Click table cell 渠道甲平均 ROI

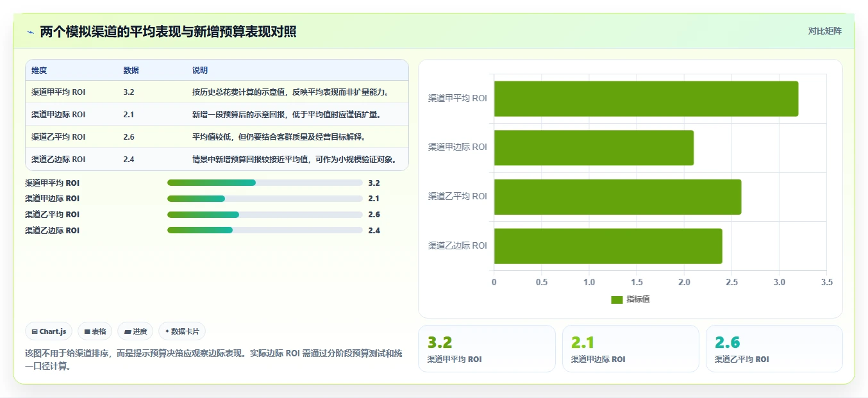58,92
